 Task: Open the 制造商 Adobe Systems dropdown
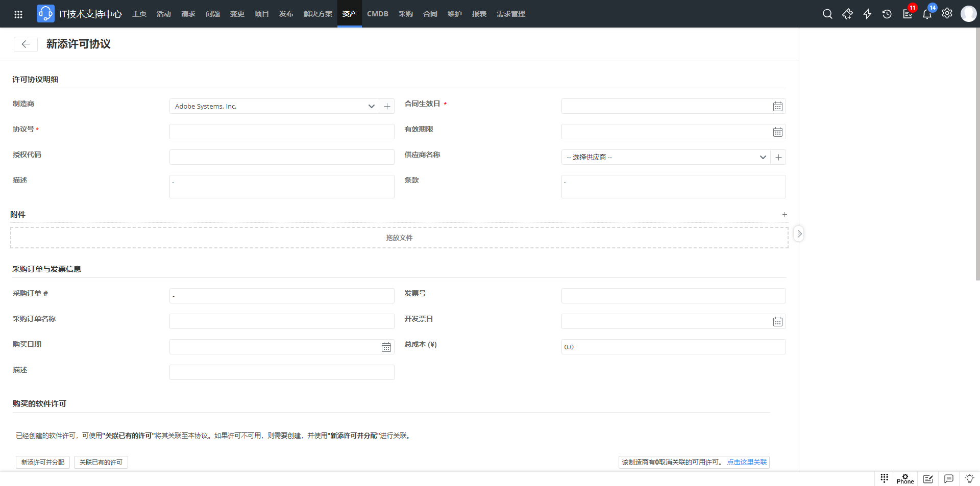(x=274, y=106)
